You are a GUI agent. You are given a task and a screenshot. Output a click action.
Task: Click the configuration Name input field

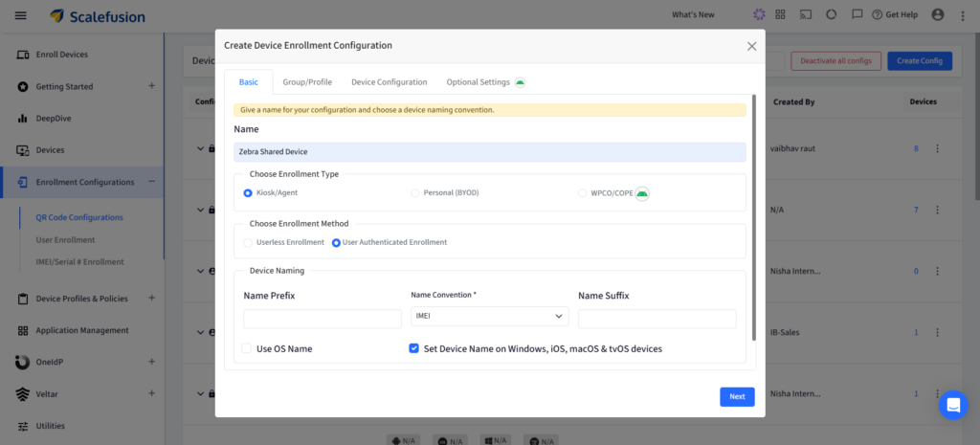point(489,152)
